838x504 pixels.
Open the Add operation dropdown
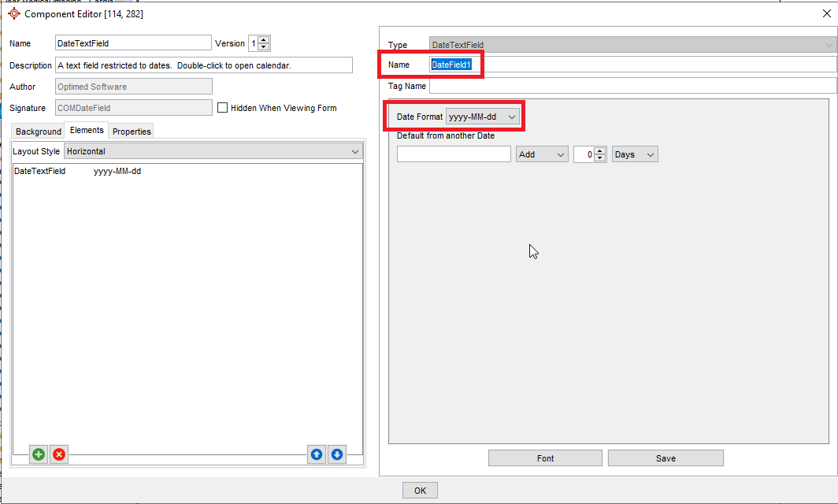point(542,154)
